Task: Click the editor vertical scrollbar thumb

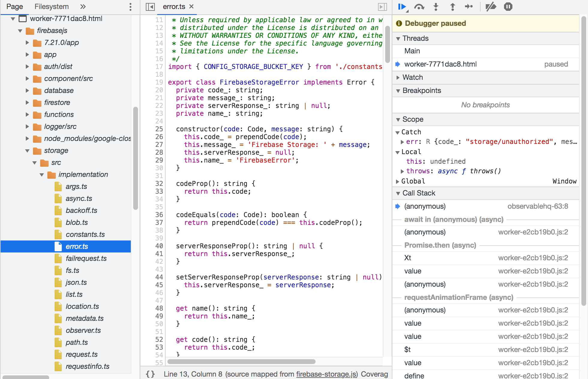Action: 387,44
